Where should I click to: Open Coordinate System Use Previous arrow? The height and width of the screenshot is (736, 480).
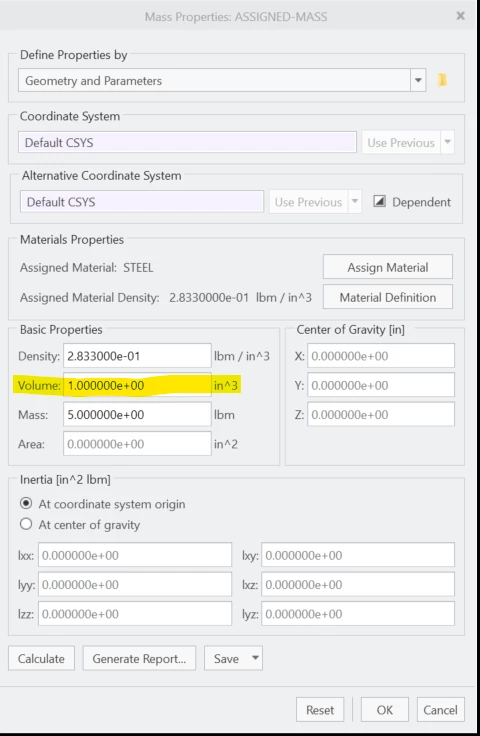(x=448, y=142)
